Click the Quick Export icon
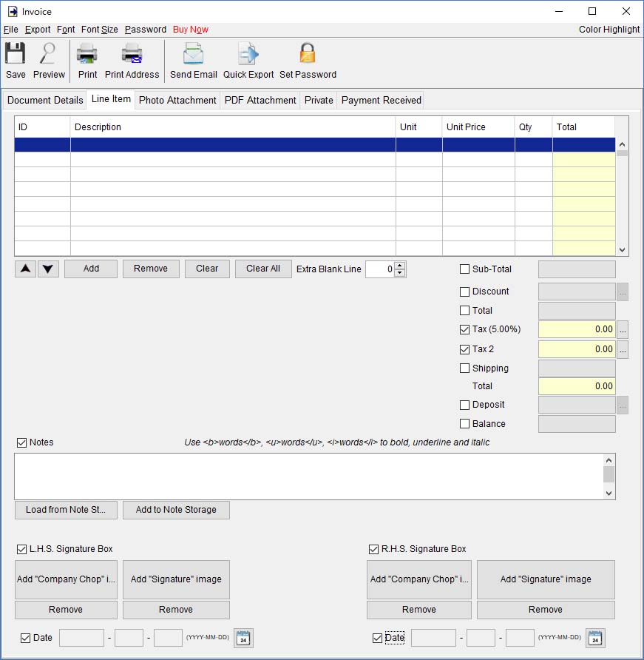 pyautogui.click(x=248, y=53)
